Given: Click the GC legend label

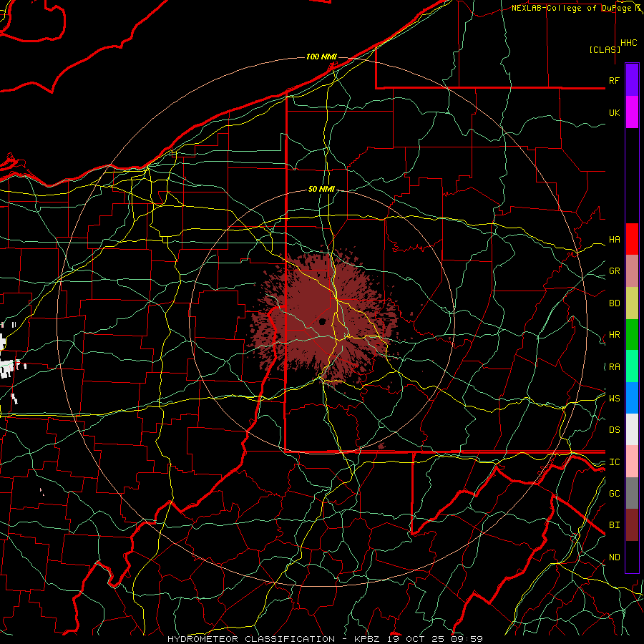Looking at the screenshot, I should 614,494.
